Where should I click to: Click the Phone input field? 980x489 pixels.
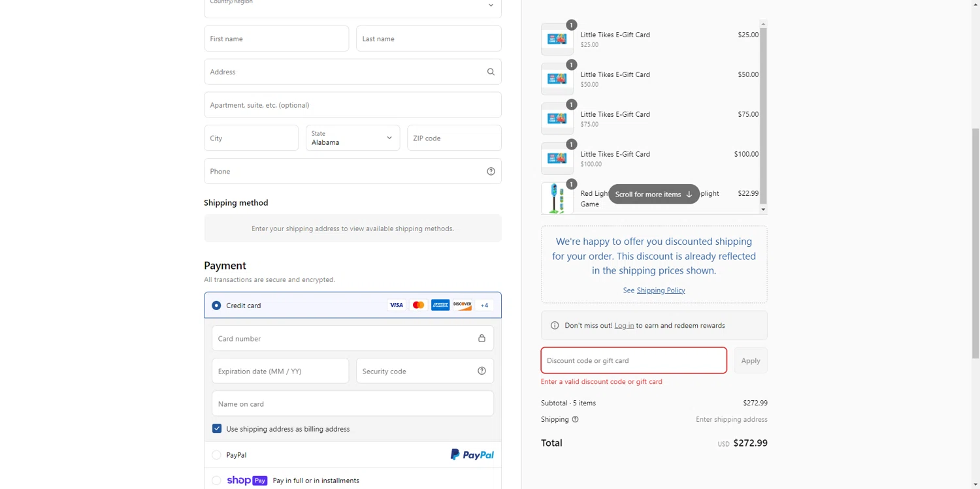tap(353, 171)
